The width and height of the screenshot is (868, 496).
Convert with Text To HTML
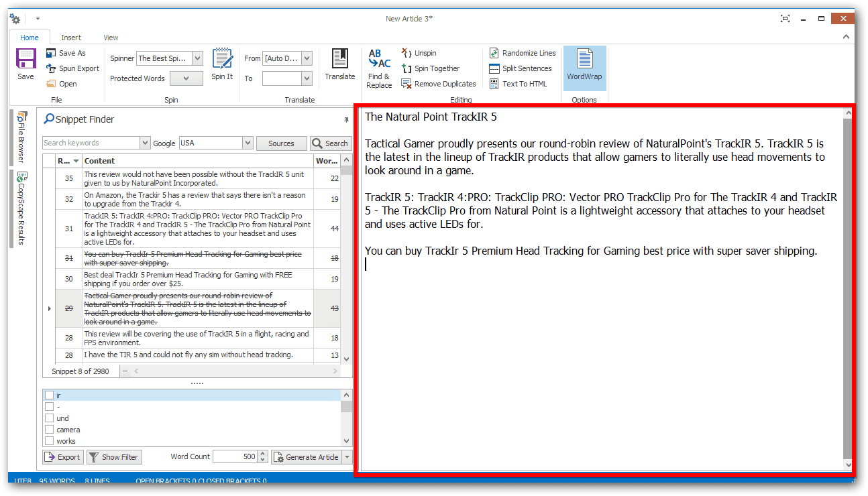518,84
